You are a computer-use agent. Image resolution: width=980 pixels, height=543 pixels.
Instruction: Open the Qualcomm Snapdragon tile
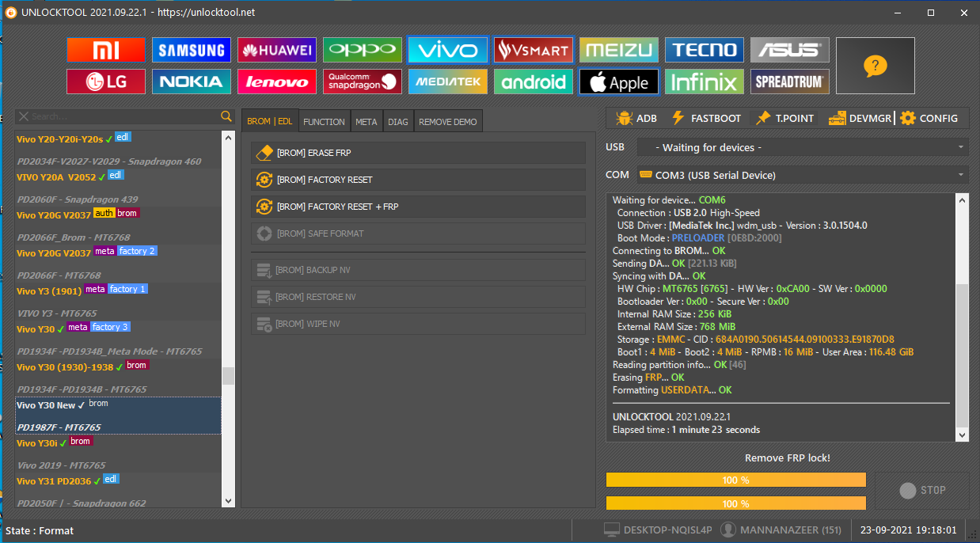point(363,82)
